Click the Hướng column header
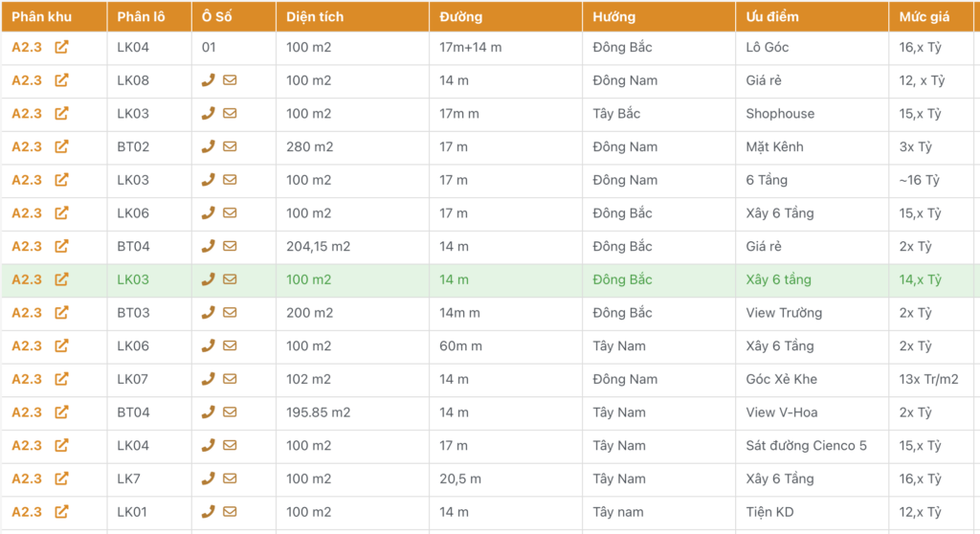This screenshot has width=980, height=534. (x=613, y=17)
